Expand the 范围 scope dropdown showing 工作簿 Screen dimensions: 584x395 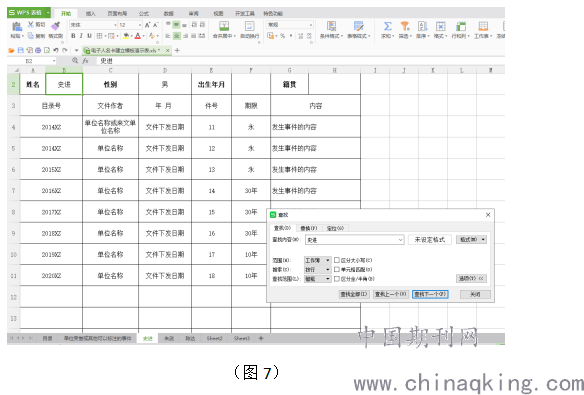click(317, 260)
